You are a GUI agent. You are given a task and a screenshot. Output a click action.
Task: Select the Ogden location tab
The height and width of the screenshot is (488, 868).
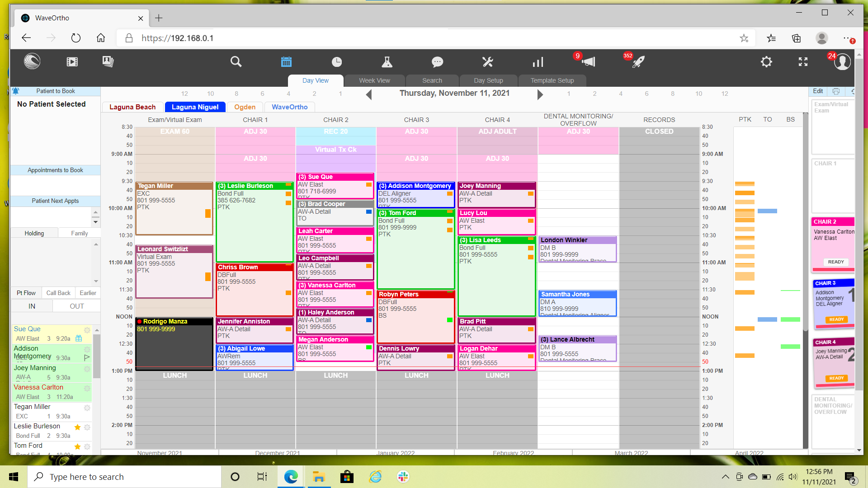(x=245, y=107)
